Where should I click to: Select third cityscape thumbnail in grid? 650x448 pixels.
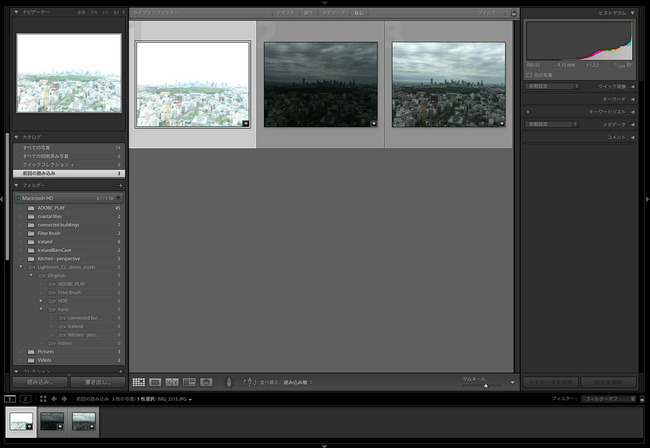(449, 84)
